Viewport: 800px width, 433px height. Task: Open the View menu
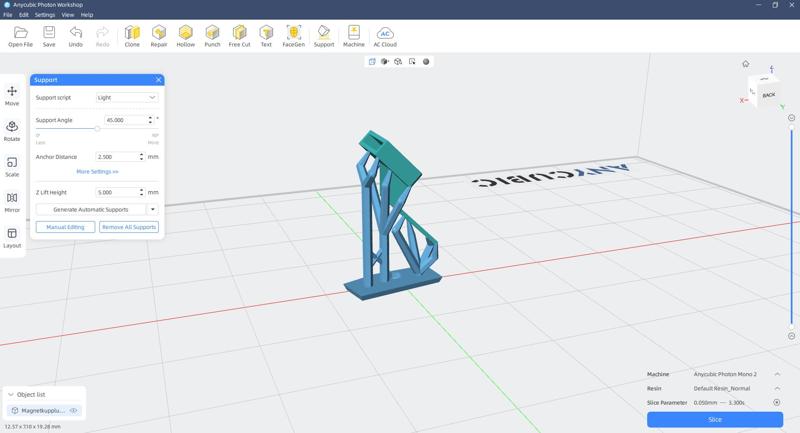[68, 15]
